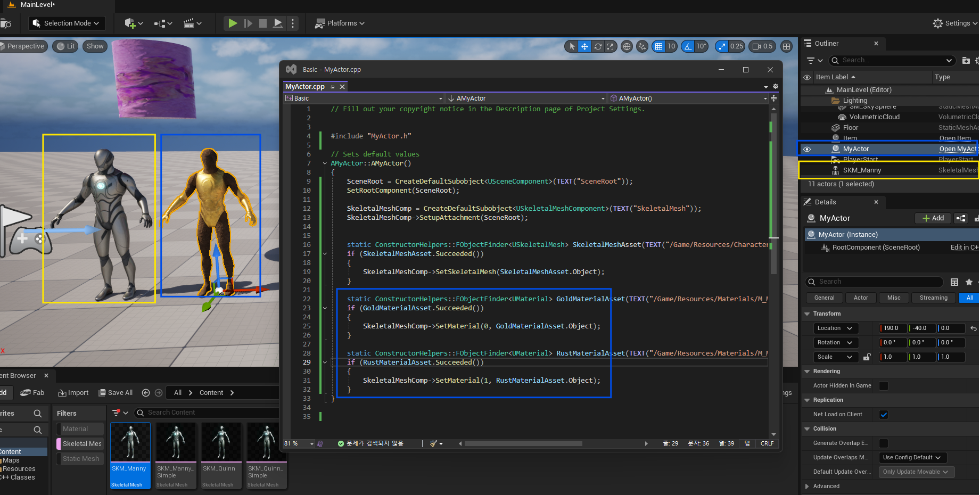Click the Import button in Content Browser
This screenshot has width=980, height=495.
pos(73,393)
